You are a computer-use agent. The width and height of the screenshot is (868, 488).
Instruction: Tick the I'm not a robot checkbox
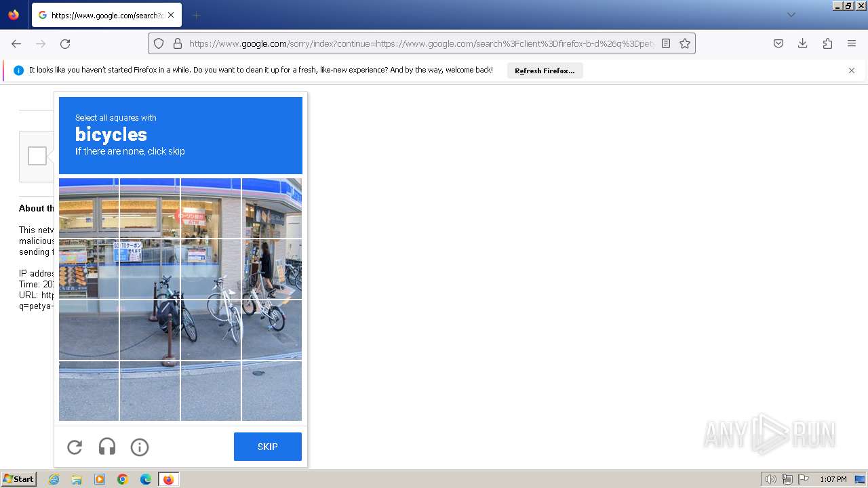pos(37,156)
